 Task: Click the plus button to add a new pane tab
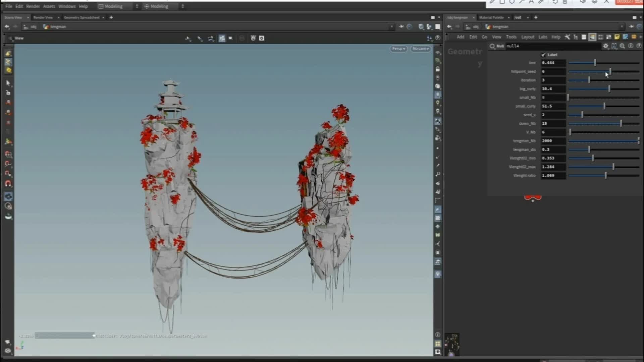pyautogui.click(x=536, y=17)
